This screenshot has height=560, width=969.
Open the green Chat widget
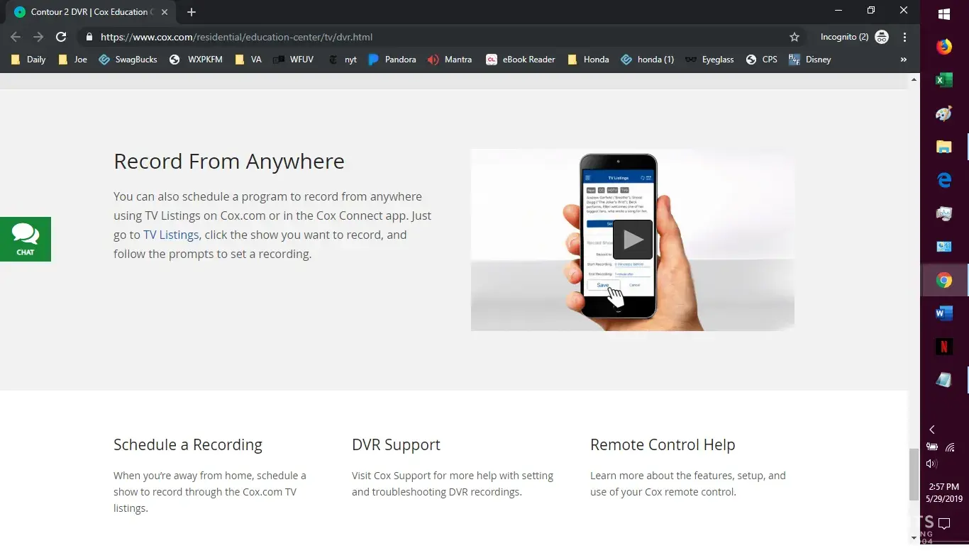tap(26, 239)
